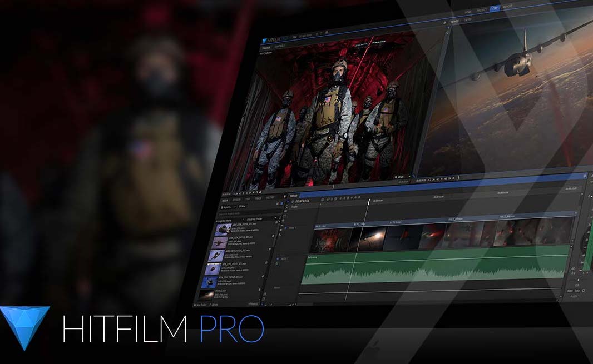The image size is (593, 364).
Task: Select the highlighted EDIT tab
Action: coord(495,8)
